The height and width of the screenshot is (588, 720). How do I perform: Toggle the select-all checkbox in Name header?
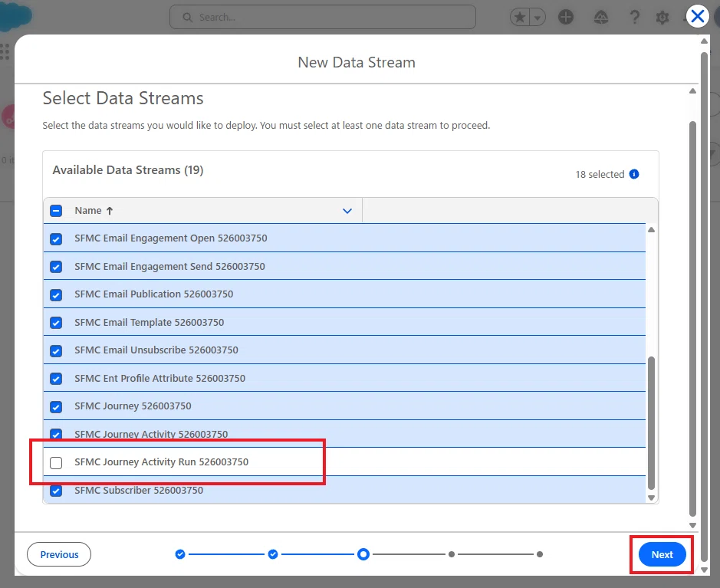point(56,211)
